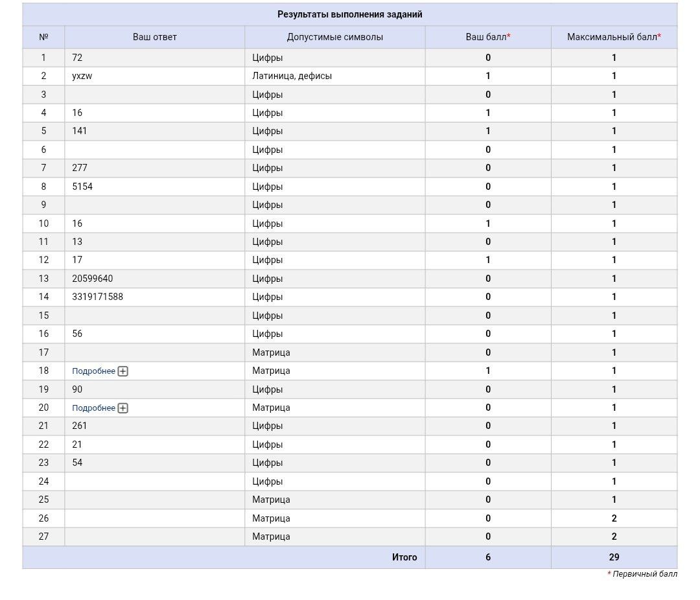Select the answer yxzw in row 2
700x600 pixels.
pos(82,76)
